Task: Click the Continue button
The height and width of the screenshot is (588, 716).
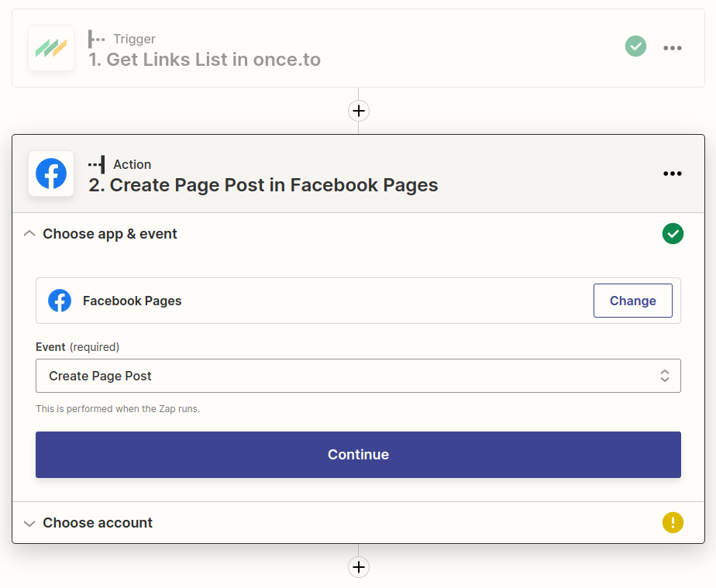Action: click(x=358, y=455)
